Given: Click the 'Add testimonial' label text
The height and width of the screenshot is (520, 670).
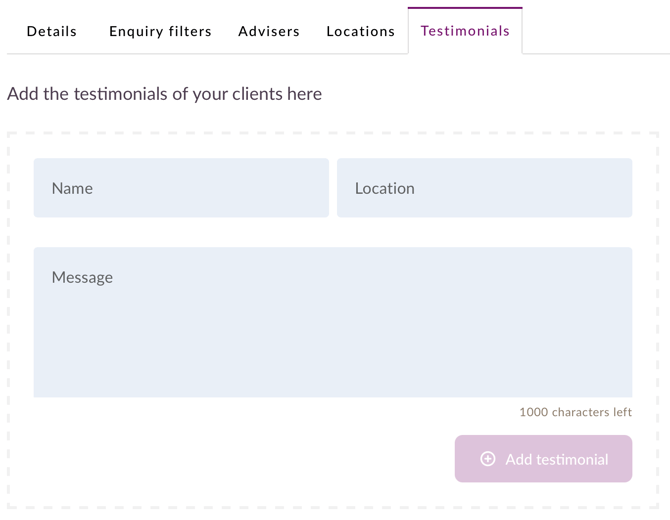Looking at the screenshot, I should point(556,459).
